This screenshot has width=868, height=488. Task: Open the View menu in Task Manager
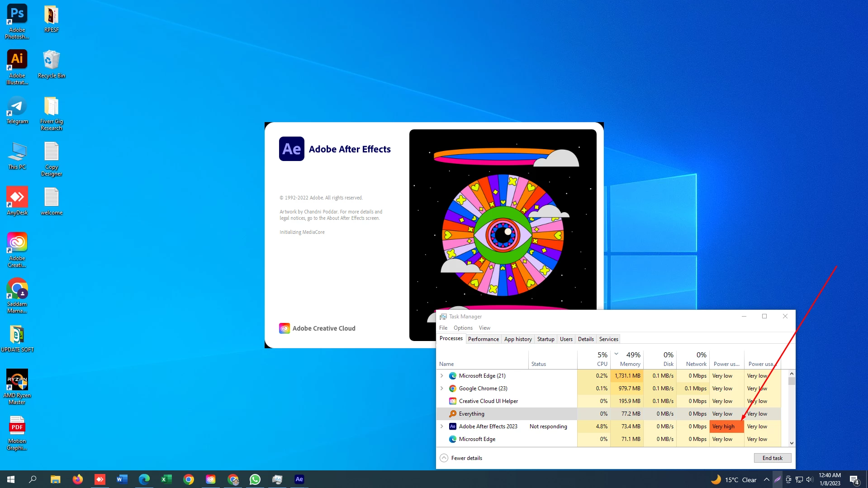(x=484, y=328)
